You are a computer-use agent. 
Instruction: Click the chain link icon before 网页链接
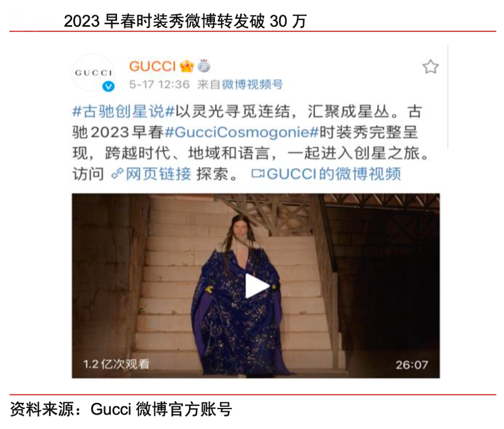[118, 174]
